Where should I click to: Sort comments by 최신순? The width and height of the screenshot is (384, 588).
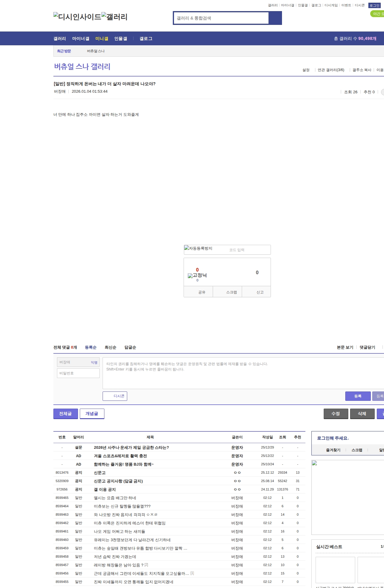[110, 347]
